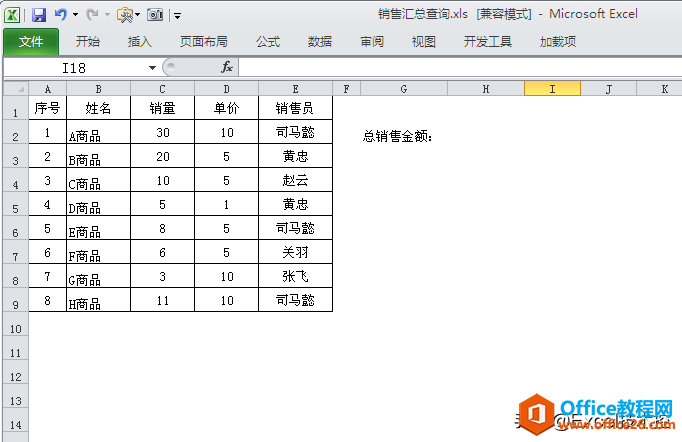The height and width of the screenshot is (442, 682).
Task: Click the camera icon in quick access toolbar
Action: 155,15
